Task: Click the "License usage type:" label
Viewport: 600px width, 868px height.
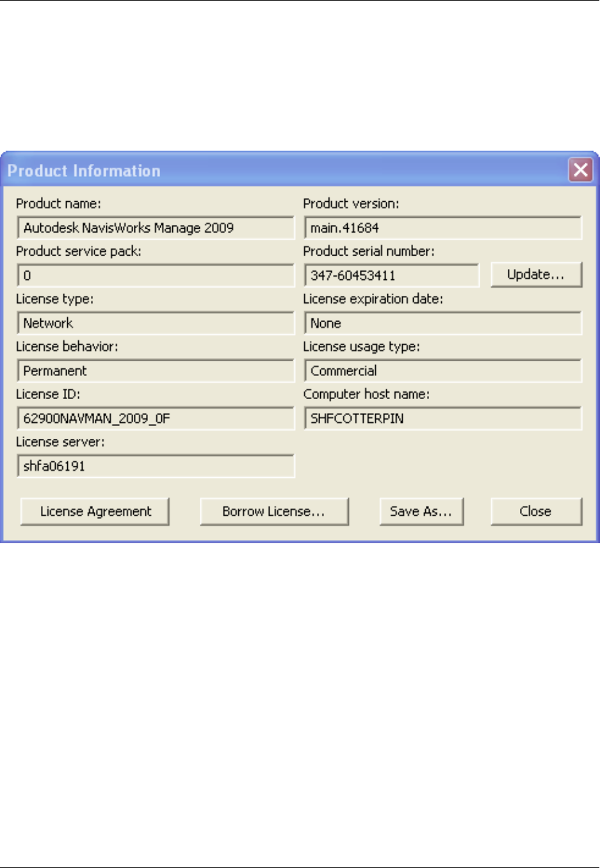Action: tap(361, 347)
